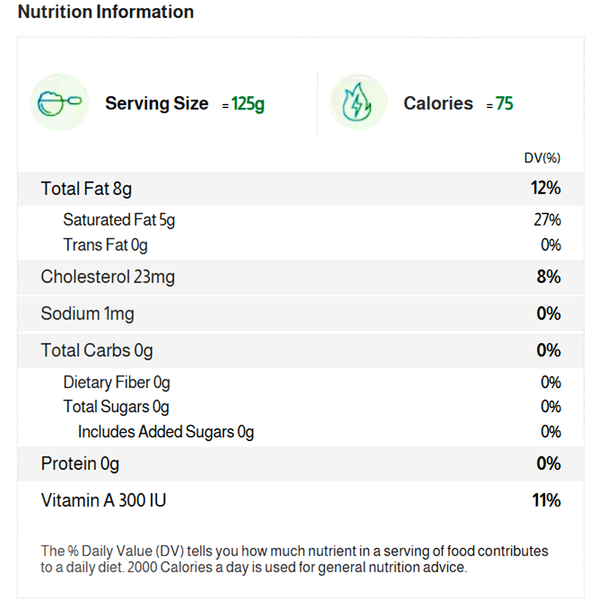600x600 pixels.
Task: Click the DV(%) column header
Action: pos(542,158)
